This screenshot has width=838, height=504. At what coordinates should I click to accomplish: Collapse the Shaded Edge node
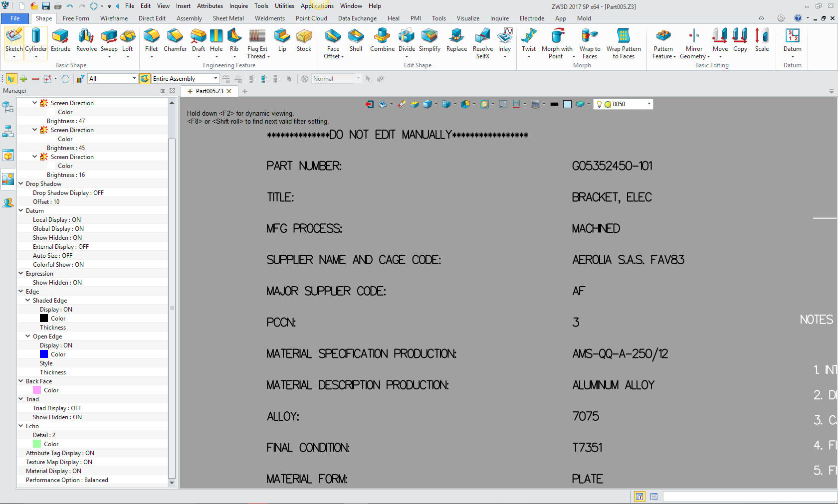pyautogui.click(x=28, y=300)
